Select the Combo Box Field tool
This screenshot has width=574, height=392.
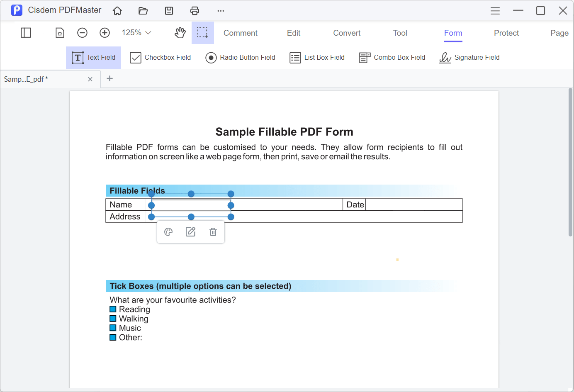[x=392, y=58]
